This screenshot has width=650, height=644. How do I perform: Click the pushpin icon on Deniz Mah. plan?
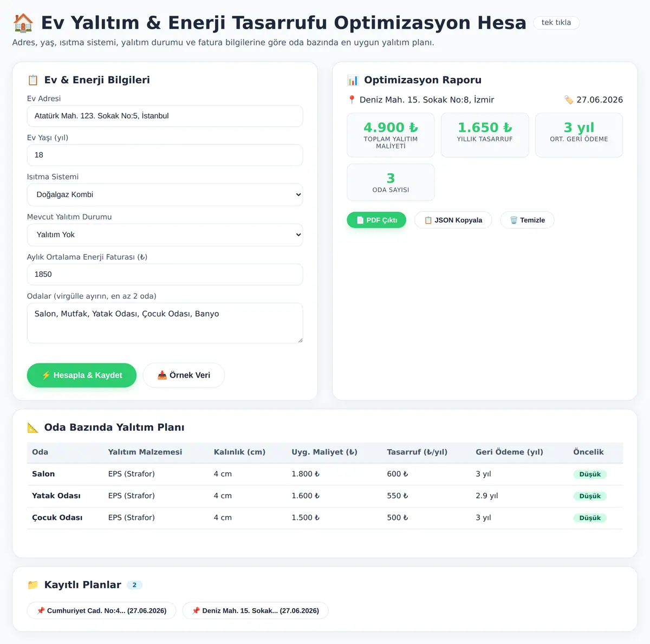[196, 610]
